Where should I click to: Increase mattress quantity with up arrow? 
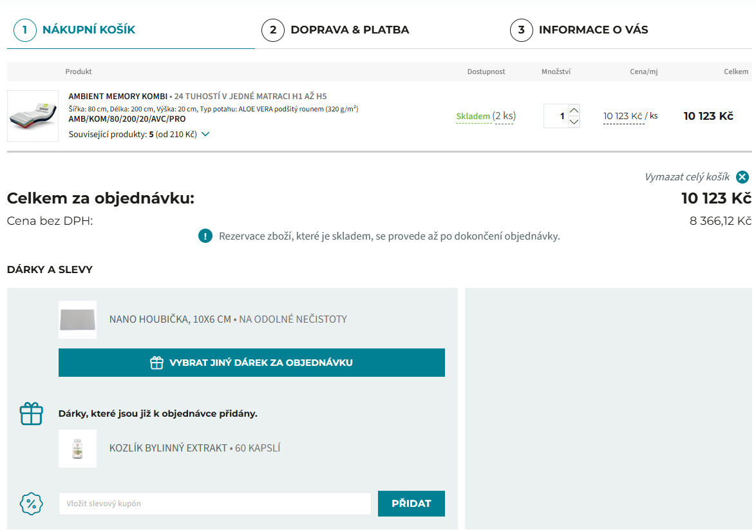coord(574,110)
